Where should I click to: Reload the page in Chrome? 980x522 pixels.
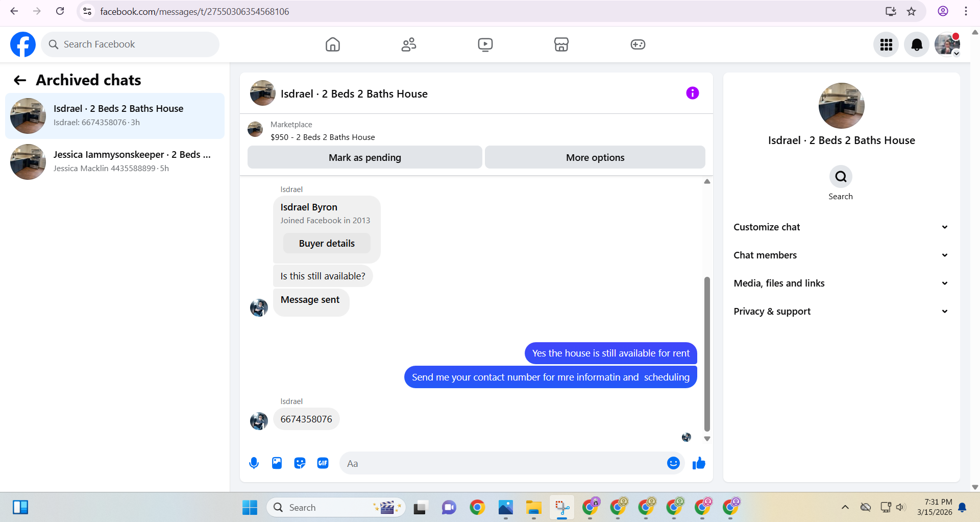tap(60, 11)
